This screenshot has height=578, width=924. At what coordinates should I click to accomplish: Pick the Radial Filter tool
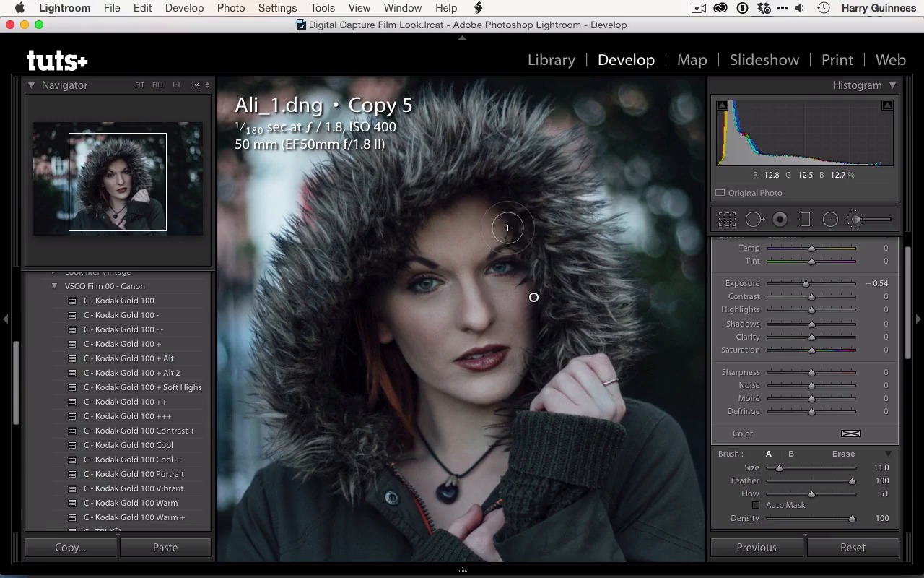pos(830,220)
